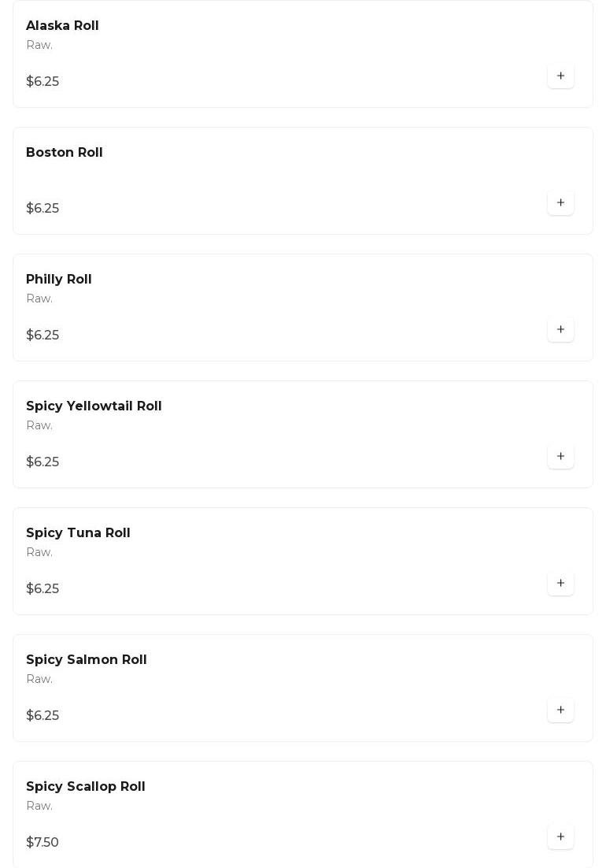Add Spicy Yellowtail Roll with plus icon

560,457
